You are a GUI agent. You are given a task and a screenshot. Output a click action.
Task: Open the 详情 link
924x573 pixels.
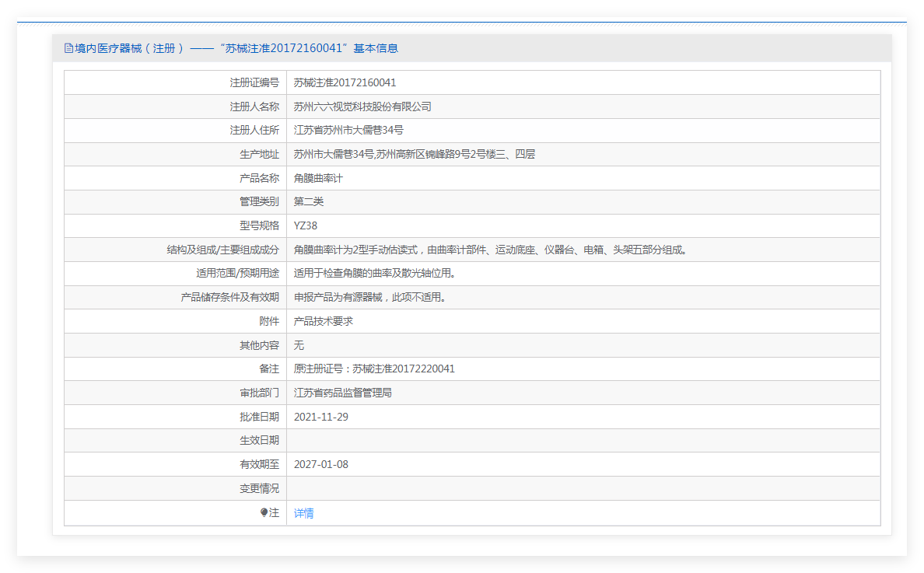click(x=303, y=513)
